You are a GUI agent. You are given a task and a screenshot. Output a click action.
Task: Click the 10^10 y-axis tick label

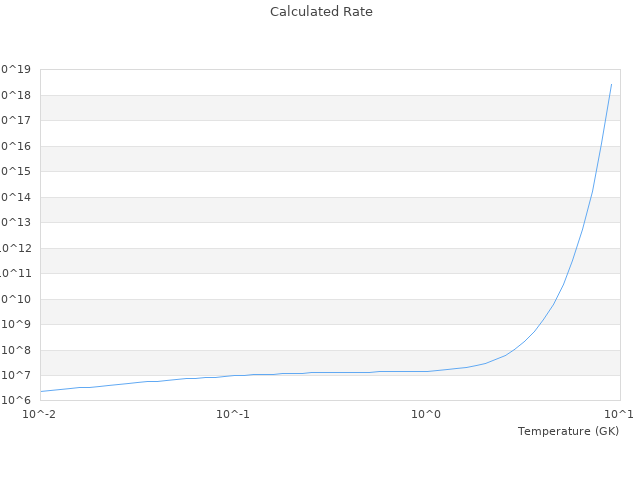[x=15, y=299]
